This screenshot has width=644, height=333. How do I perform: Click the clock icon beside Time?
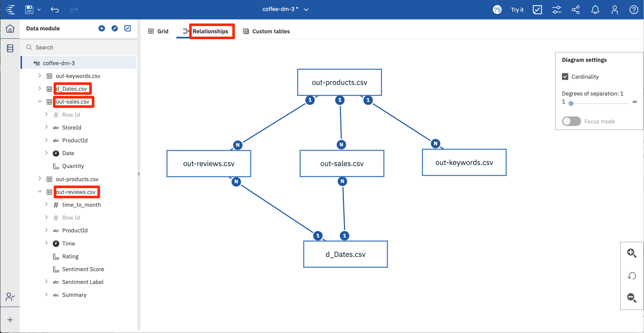tap(56, 244)
